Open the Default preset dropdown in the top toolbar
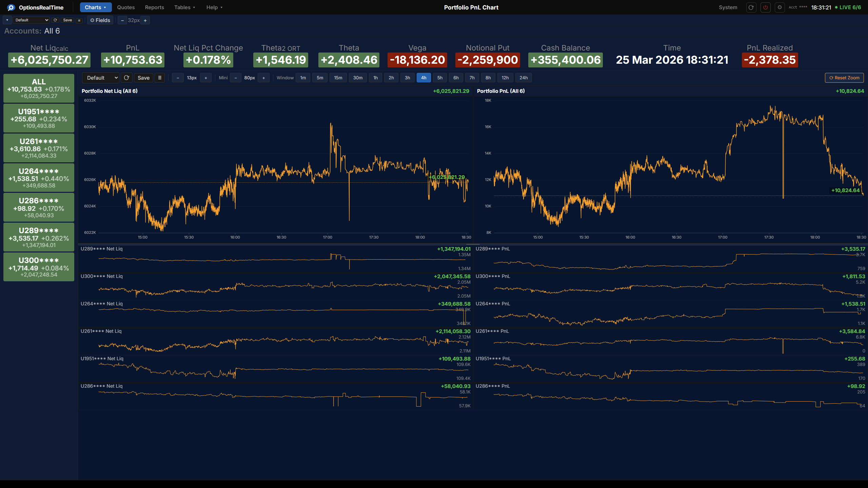868x488 pixels. click(31, 20)
